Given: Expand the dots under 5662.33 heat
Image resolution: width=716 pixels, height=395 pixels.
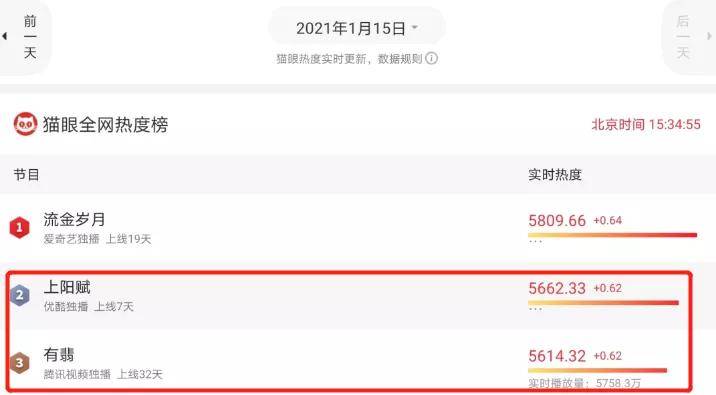Looking at the screenshot, I should pyautogui.click(x=535, y=309).
